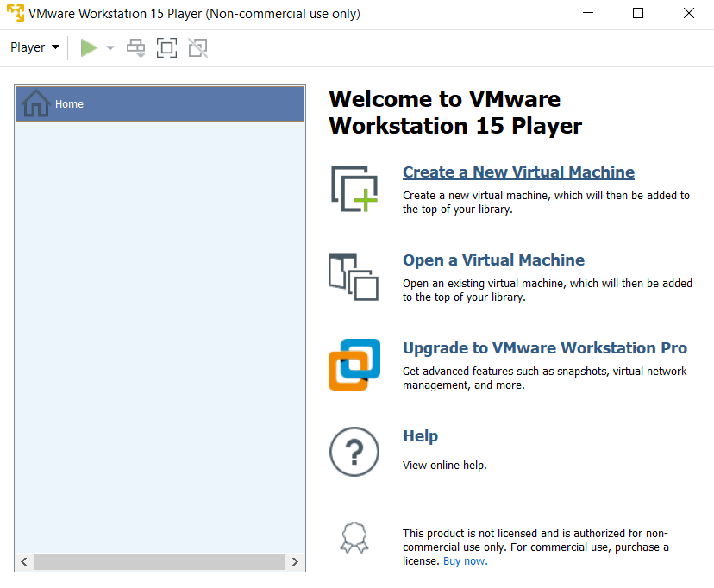The height and width of the screenshot is (588, 714).
Task: Click 'Open an existing virtual machine' description
Action: tap(548, 291)
